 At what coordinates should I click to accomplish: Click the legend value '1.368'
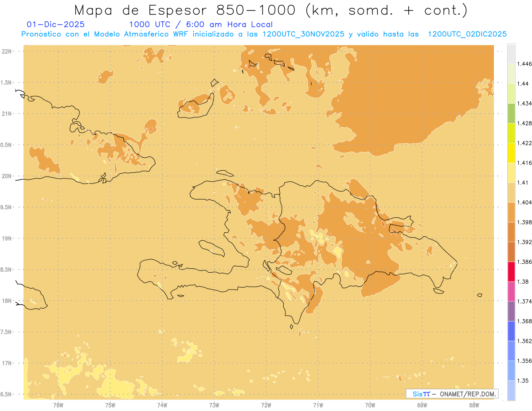524,321
